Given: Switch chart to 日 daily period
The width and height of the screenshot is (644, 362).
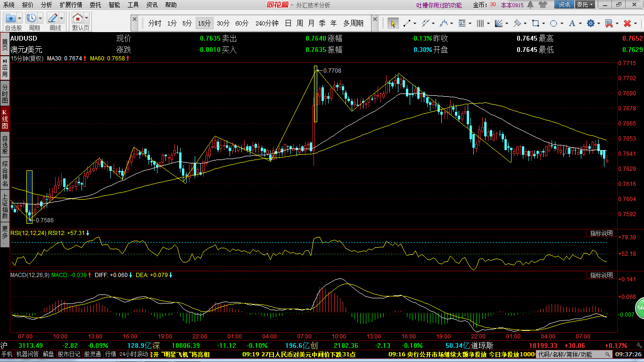Looking at the screenshot, I should coord(288,23).
